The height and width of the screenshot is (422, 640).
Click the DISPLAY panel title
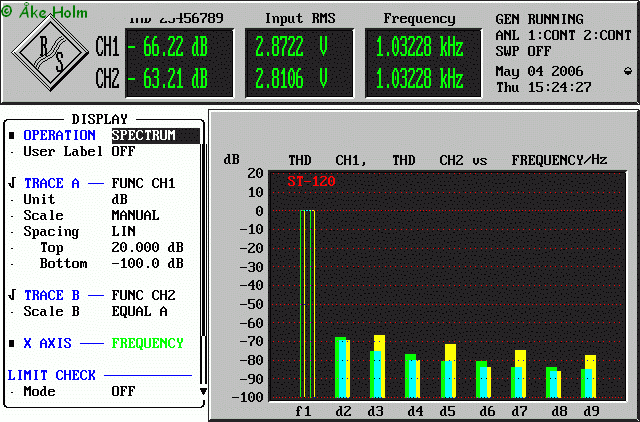[100, 119]
